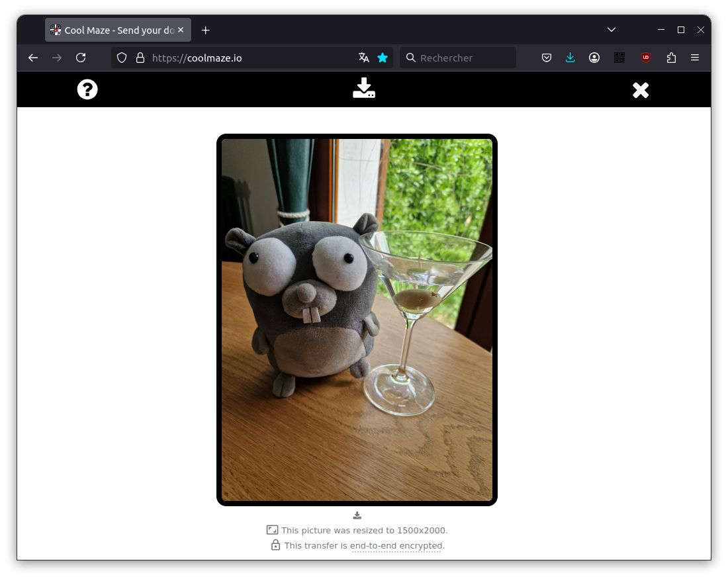Open the extensions puzzle-piece menu
The image size is (728, 579).
click(671, 58)
